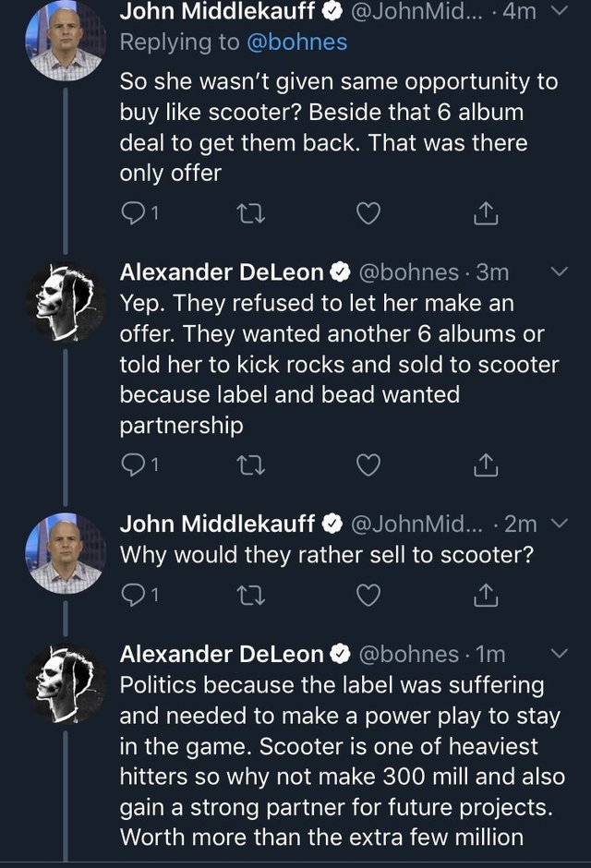Tap Alexander DeLeon's skull avatar on 1m tweet

tap(65, 685)
